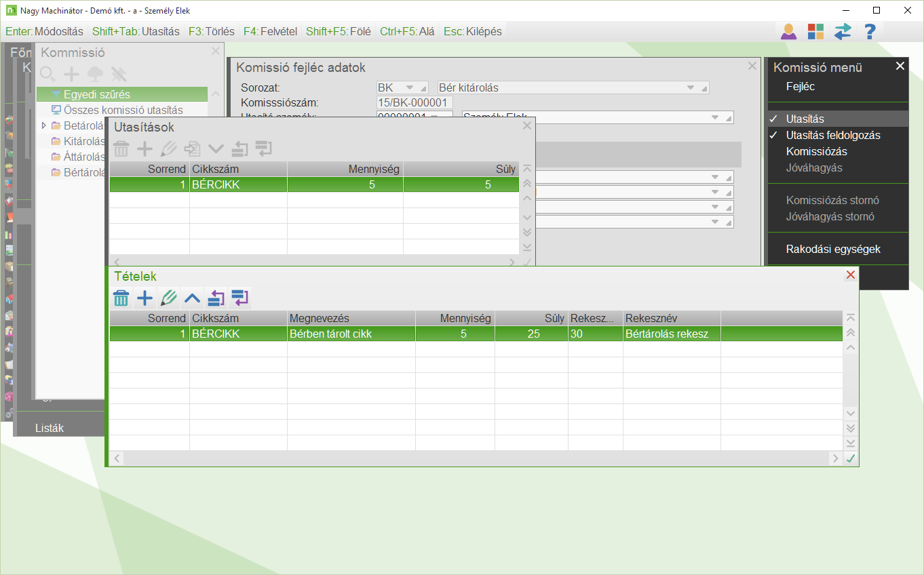
Task: Delete item with Tételek trash icon
Action: pyautogui.click(x=121, y=298)
